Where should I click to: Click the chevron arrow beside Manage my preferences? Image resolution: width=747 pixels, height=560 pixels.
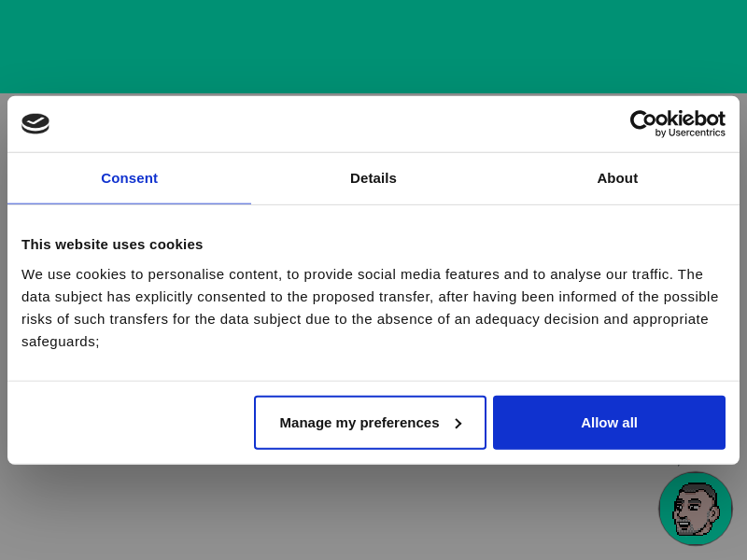(458, 424)
